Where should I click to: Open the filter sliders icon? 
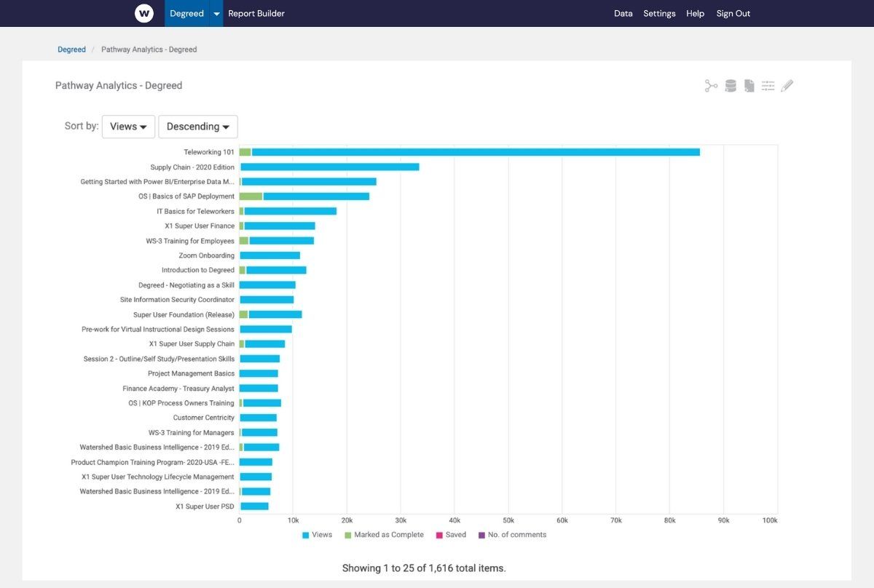pos(768,86)
